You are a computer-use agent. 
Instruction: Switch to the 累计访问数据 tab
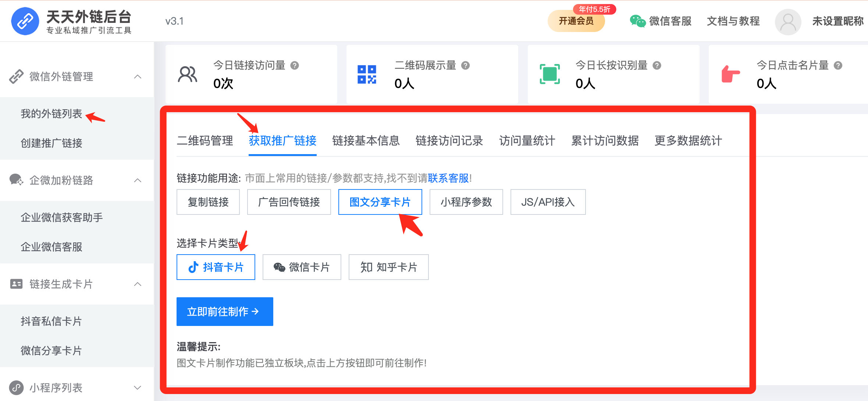pyautogui.click(x=605, y=141)
